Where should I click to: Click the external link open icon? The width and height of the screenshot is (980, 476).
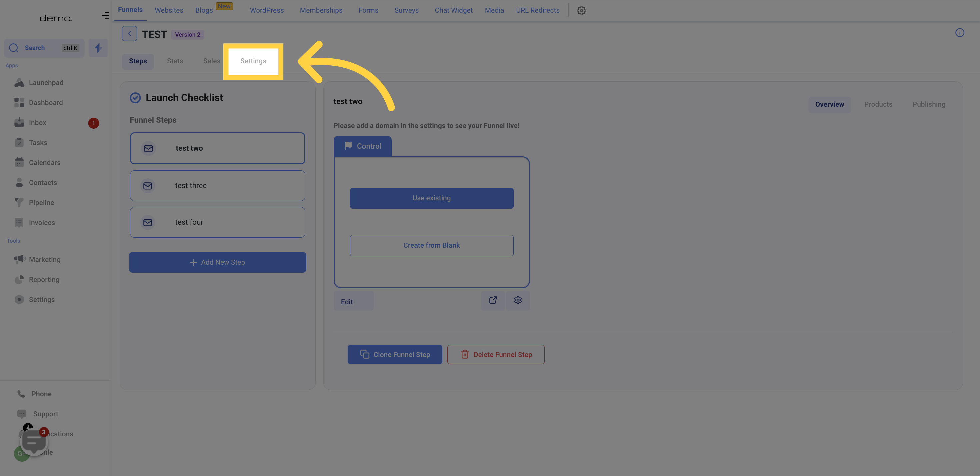(x=493, y=300)
